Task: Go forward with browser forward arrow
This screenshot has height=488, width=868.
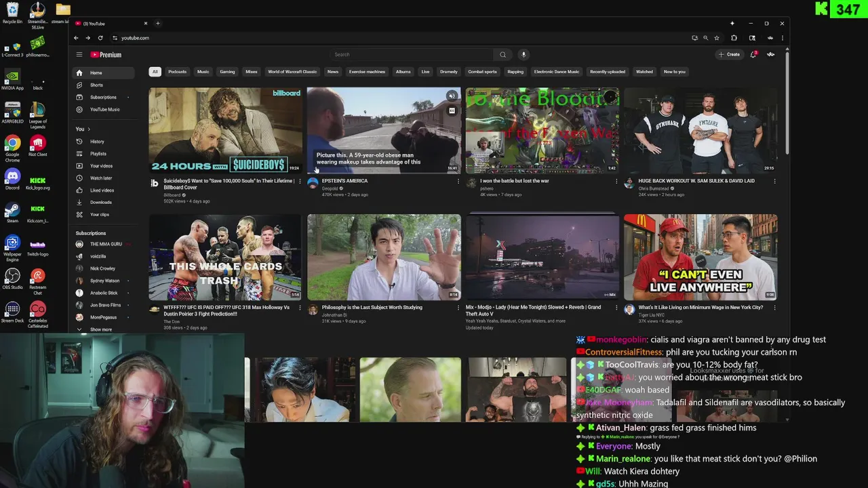Action: click(x=87, y=38)
